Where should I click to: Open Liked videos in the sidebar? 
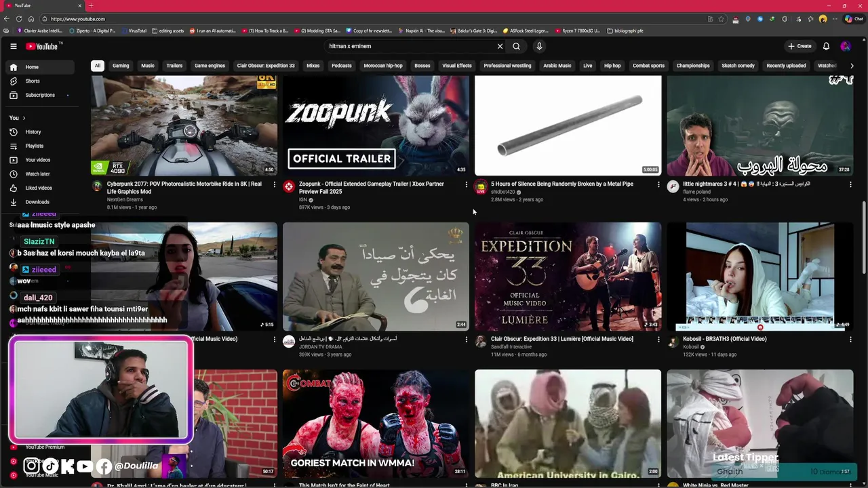(41, 188)
